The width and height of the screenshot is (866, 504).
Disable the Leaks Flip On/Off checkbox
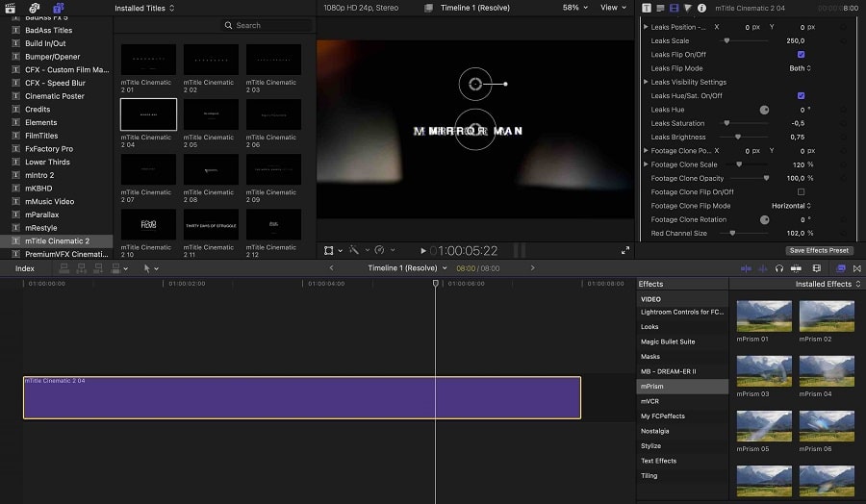click(801, 55)
